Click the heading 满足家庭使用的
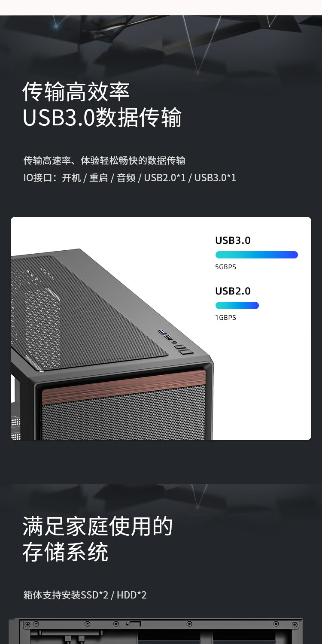Screen dimensions: 322x644 tap(97, 526)
